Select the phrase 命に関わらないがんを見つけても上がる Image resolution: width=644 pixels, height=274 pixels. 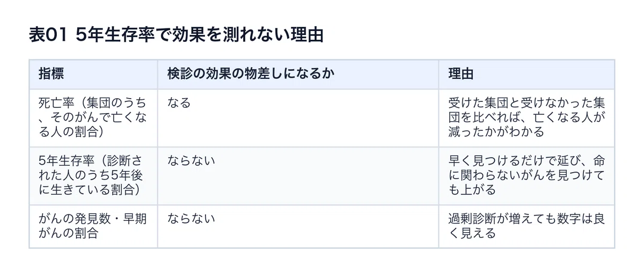[x=526, y=175]
